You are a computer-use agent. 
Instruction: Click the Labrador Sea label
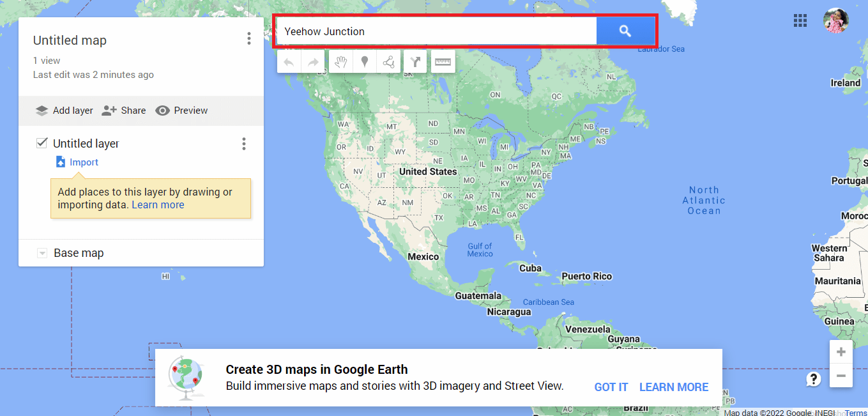[661, 49]
